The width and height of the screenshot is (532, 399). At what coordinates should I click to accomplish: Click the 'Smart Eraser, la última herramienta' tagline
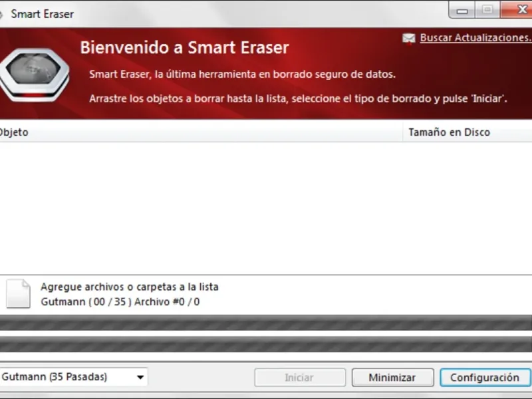coord(242,74)
